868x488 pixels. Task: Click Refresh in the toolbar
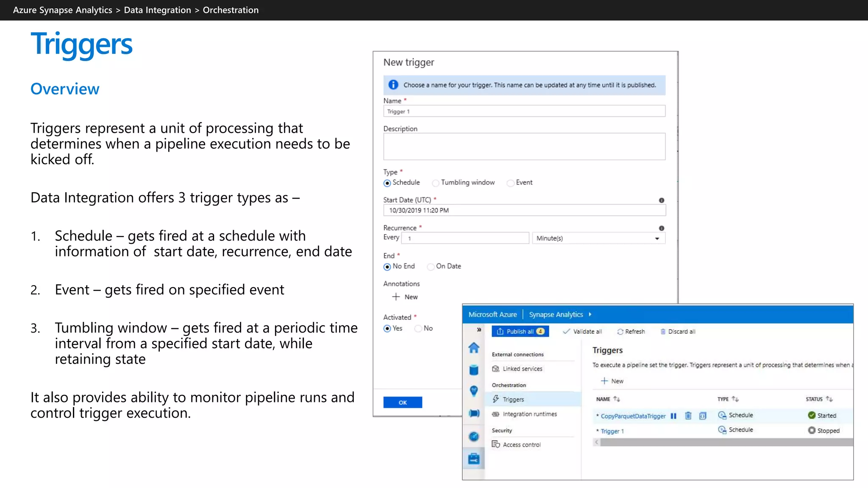click(631, 331)
